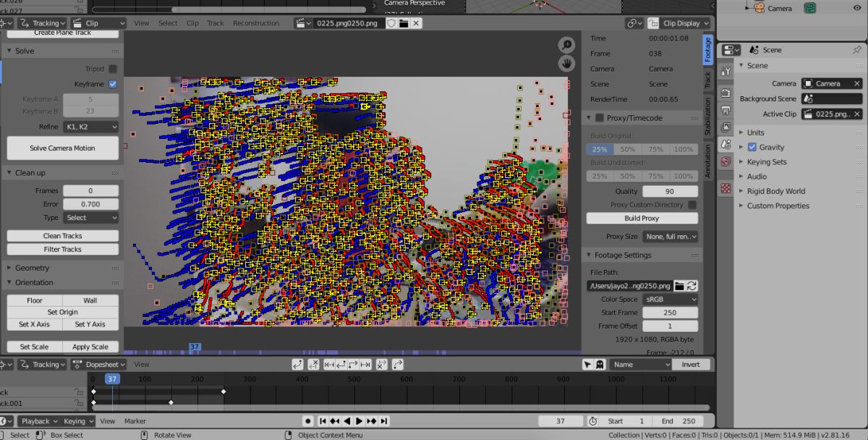The image size is (868, 440).
Task: Toggle ghost hidden-tracks icon in dopesheet
Action: click(600, 365)
